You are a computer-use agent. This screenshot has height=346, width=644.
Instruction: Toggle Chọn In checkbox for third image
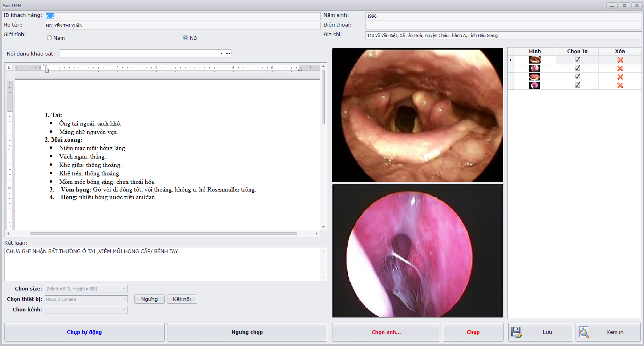(577, 76)
